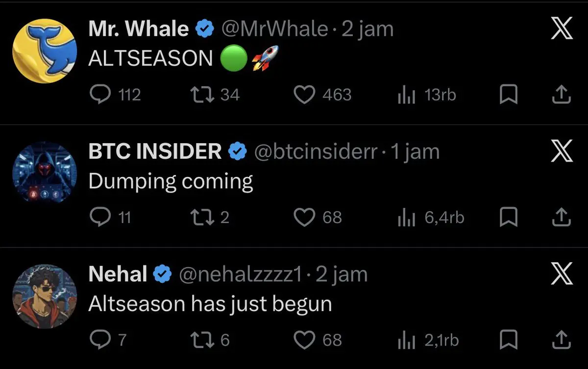This screenshot has height=369, width=588.
Task: Like Mr. Whale's ALTSEASON post
Action: pos(304,95)
